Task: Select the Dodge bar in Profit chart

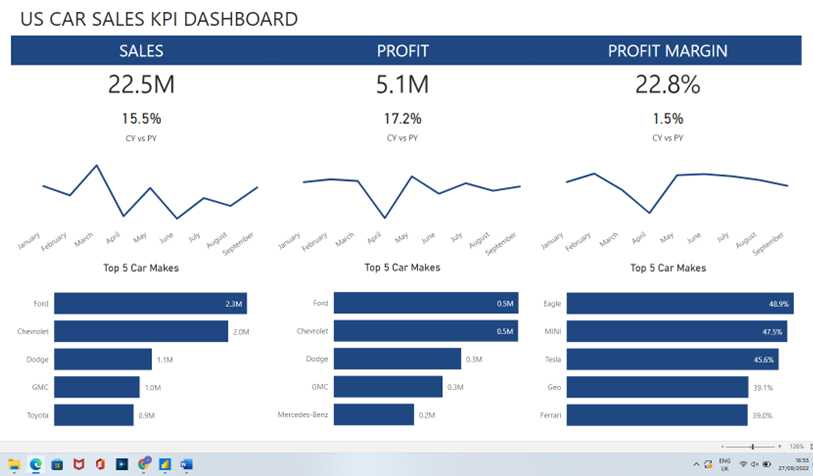Action: pyautogui.click(x=397, y=359)
